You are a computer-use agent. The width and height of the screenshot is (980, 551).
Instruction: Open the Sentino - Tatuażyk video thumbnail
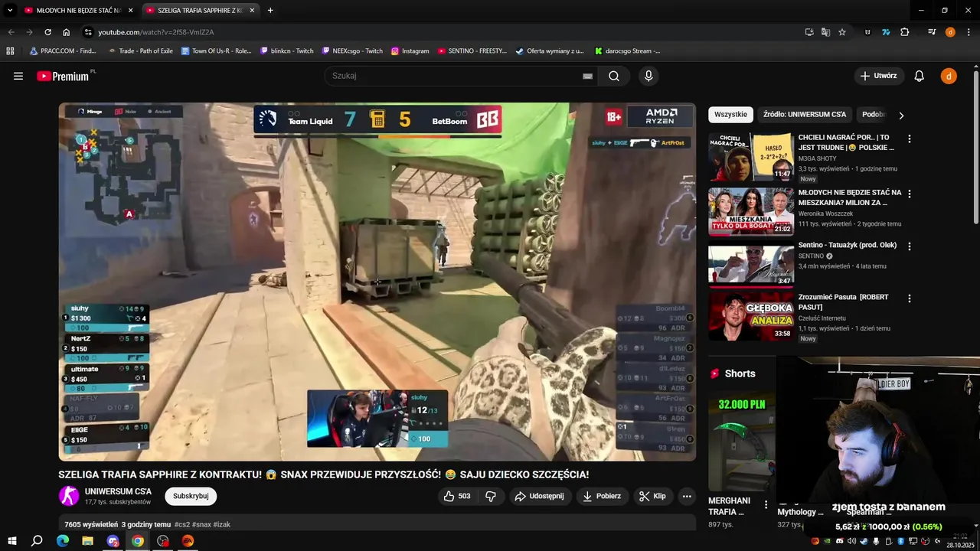tap(751, 265)
